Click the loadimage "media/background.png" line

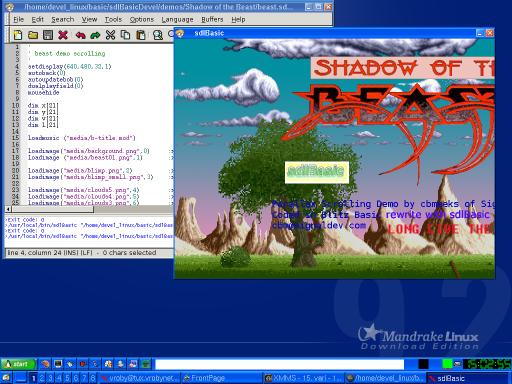click(89, 151)
